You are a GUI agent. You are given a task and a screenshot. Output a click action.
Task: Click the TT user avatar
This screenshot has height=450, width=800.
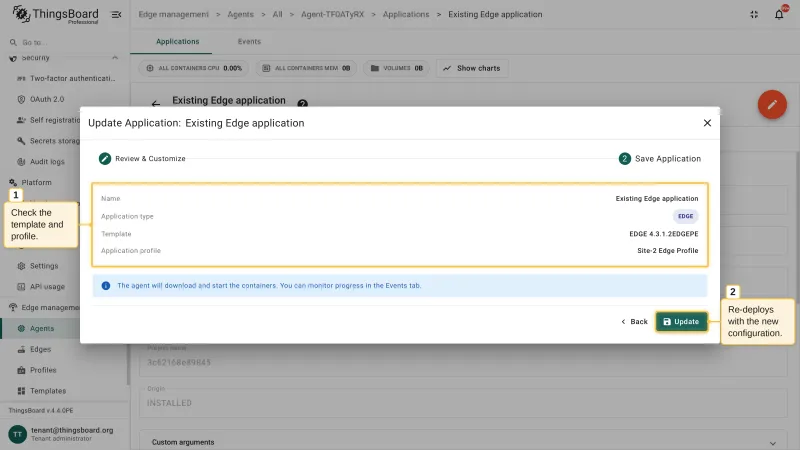(17, 434)
